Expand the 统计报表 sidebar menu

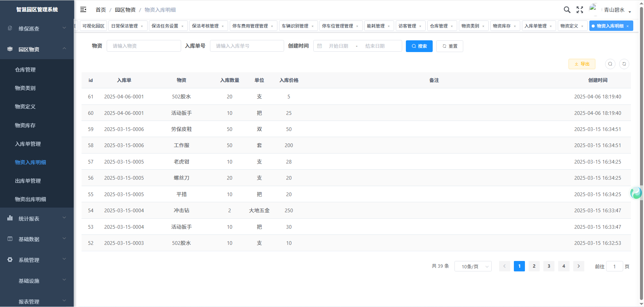[x=37, y=219]
